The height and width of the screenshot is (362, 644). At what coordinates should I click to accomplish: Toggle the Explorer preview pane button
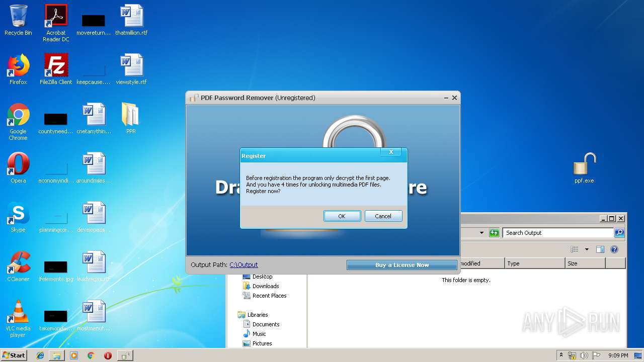pyautogui.click(x=600, y=249)
